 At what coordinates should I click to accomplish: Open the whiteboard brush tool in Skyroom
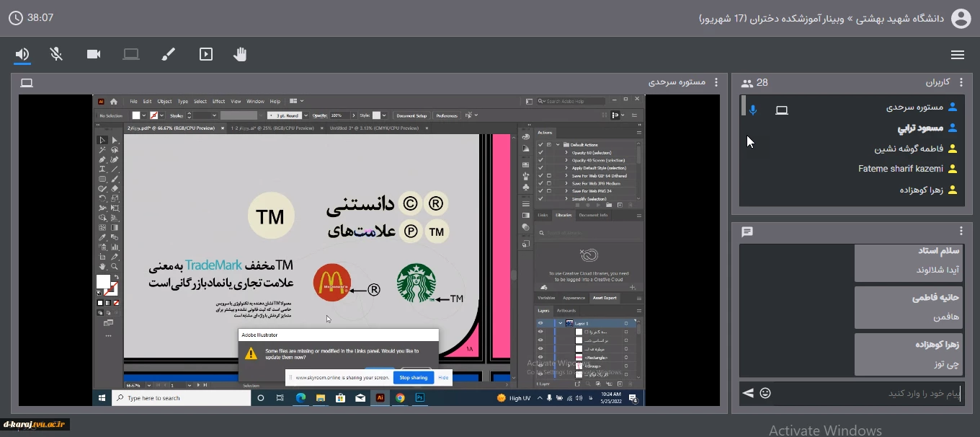168,54
